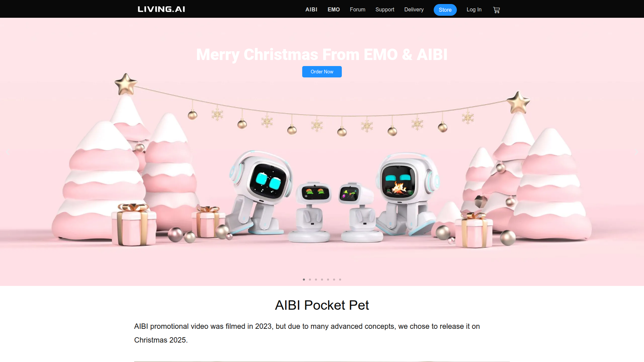Jump to the fourth carousel dot

point(322,280)
